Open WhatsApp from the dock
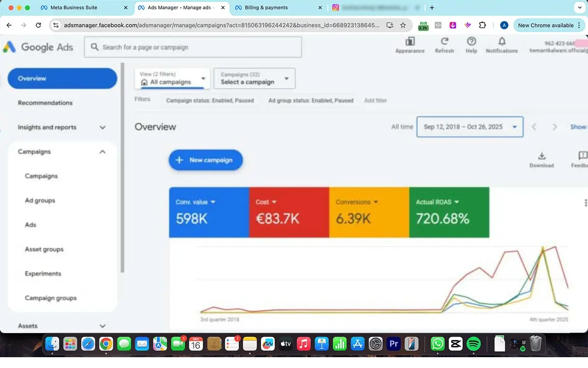This screenshot has width=588, height=368. [x=437, y=344]
